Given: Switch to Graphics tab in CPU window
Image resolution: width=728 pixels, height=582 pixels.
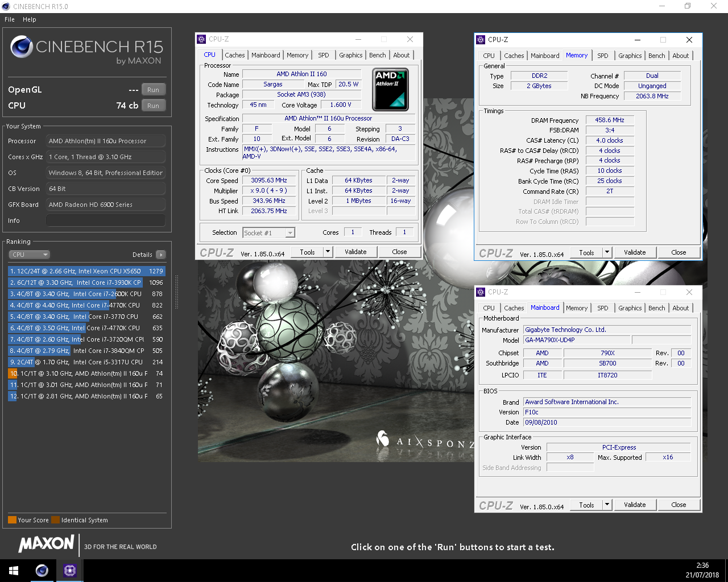Looking at the screenshot, I should (x=351, y=55).
